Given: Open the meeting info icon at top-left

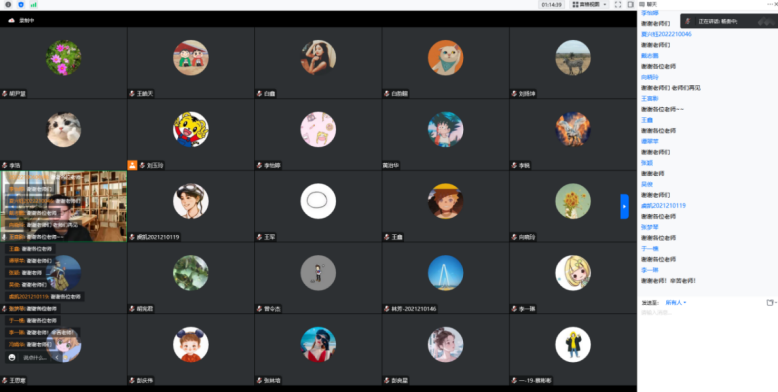Looking at the screenshot, I should click(8, 4).
